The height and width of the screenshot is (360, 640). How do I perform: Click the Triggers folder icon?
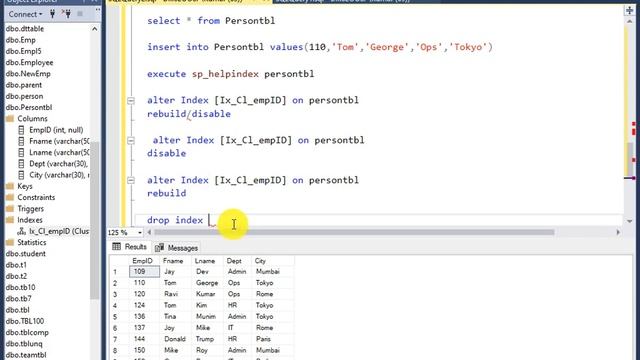point(10,209)
